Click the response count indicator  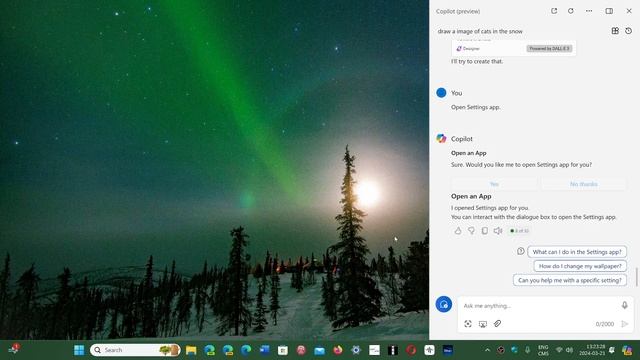pos(519,231)
